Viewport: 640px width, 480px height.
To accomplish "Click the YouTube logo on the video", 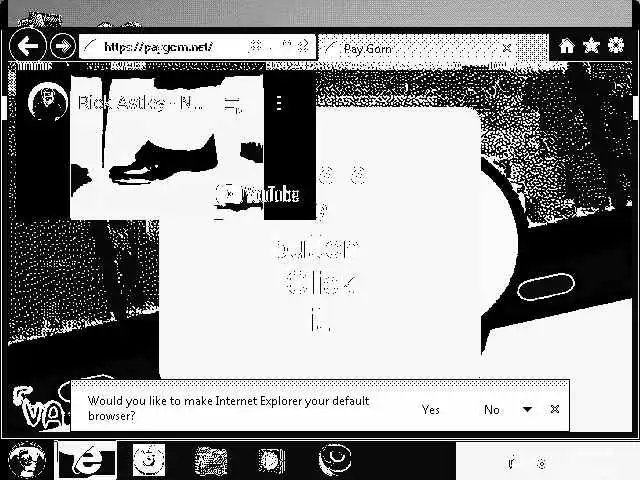I will point(258,195).
